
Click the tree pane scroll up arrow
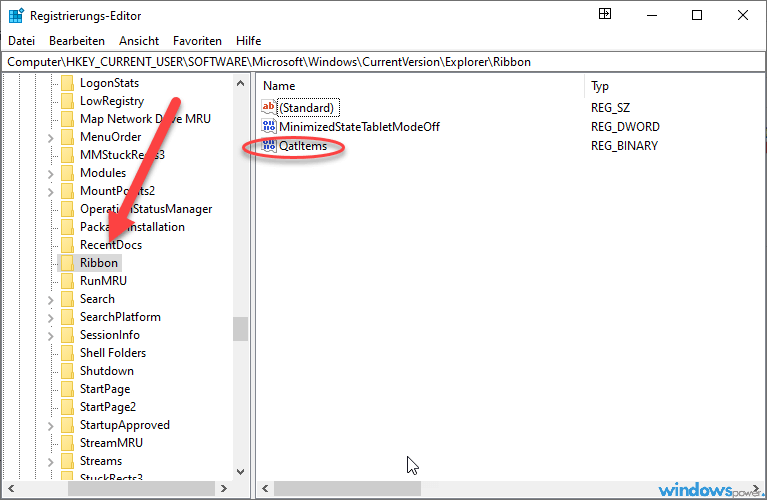[x=240, y=83]
